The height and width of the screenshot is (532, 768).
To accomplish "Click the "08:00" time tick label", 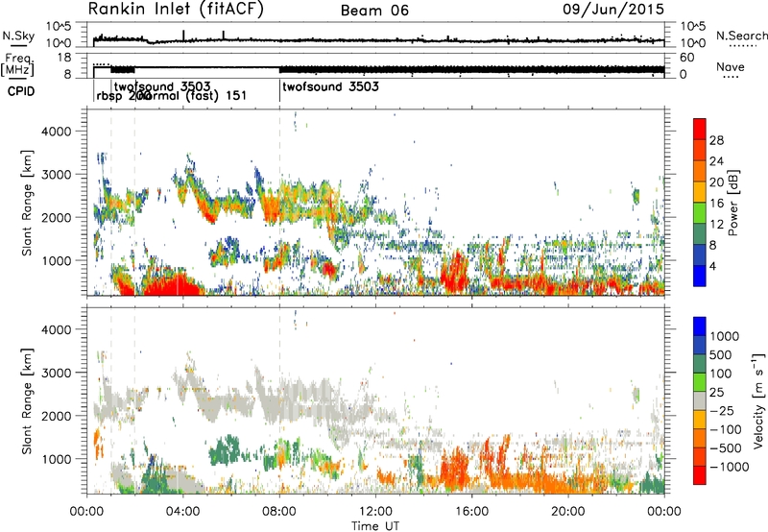I will 279,512.
